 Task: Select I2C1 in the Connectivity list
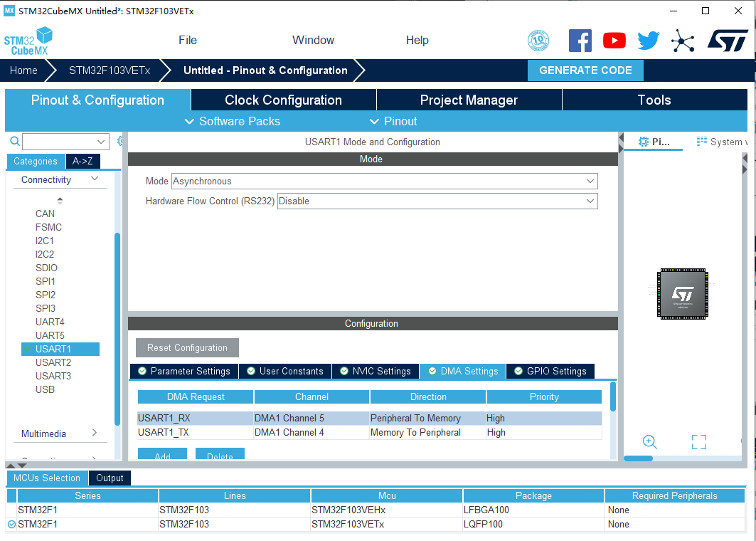point(44,241)
